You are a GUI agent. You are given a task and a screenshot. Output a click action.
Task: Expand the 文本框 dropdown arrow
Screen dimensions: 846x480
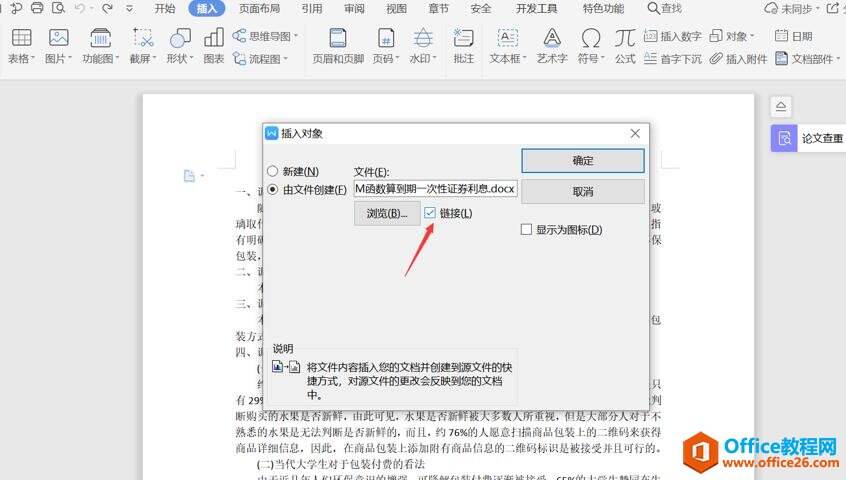523,58
